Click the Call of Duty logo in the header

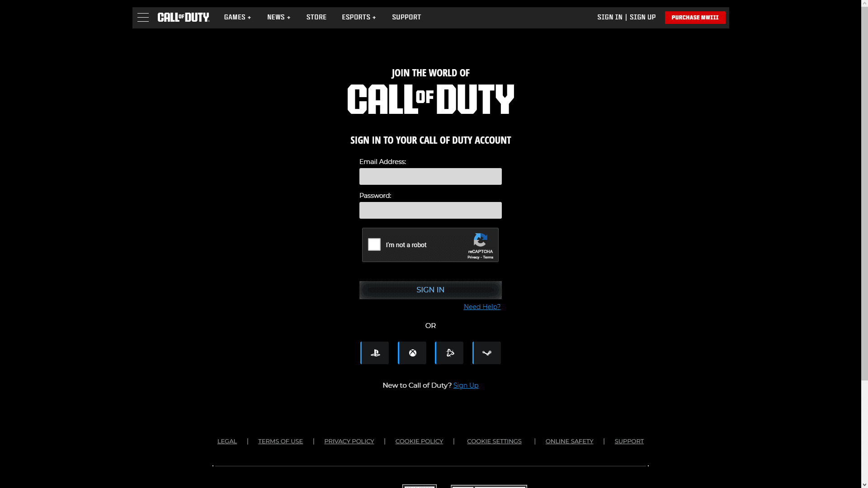pyautogui.click(x=183, y=17)
